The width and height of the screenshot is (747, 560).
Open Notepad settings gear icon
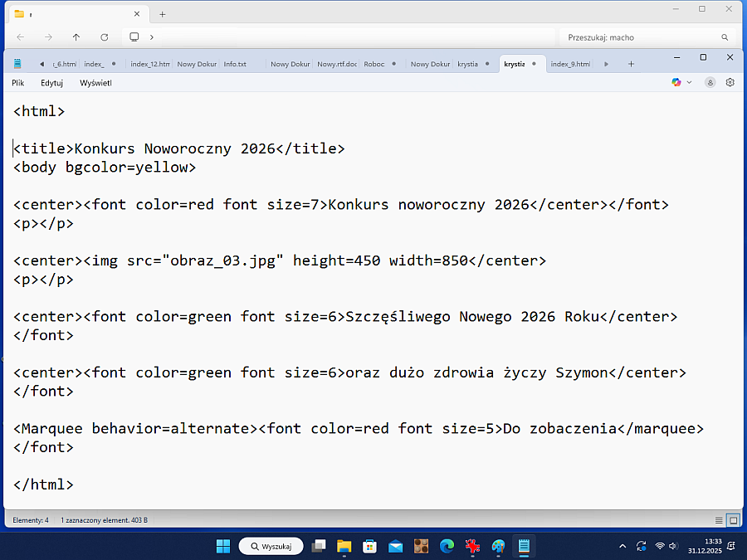pyautogui.click(x=730, y=83)
